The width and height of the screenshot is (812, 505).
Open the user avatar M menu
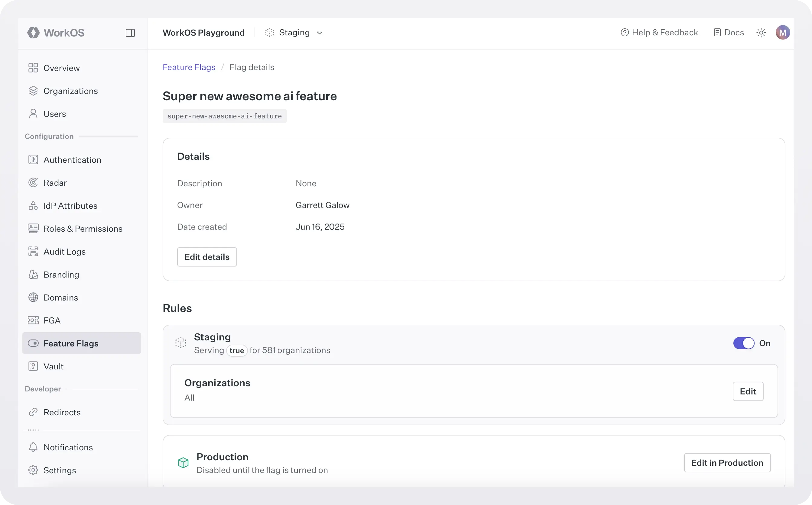tap(783, 32)
